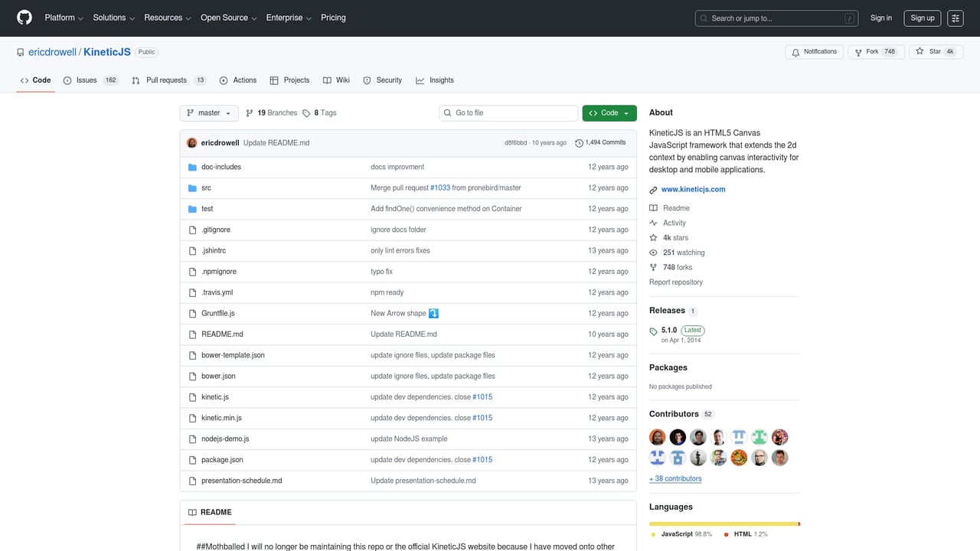Screen dimensions: 980x551
Task: Click the 5.1.0 release tag icon
Action: pos(654,330)
